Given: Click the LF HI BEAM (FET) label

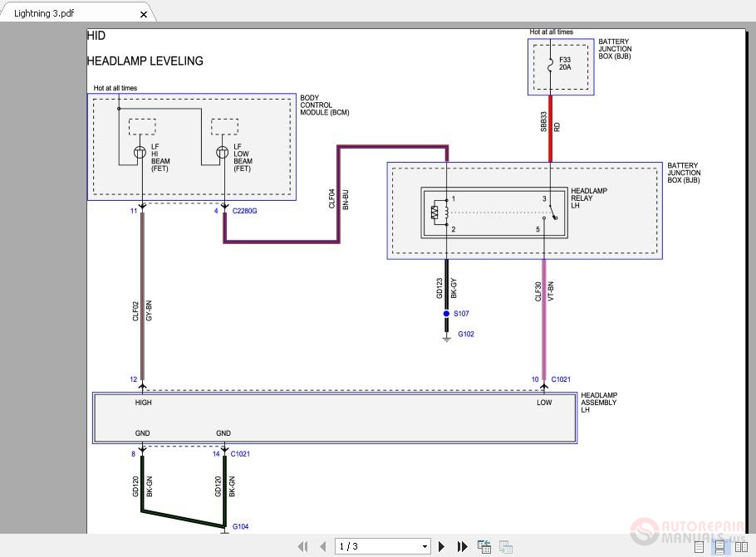Looking at the screenshot, I should pos(160,158).
